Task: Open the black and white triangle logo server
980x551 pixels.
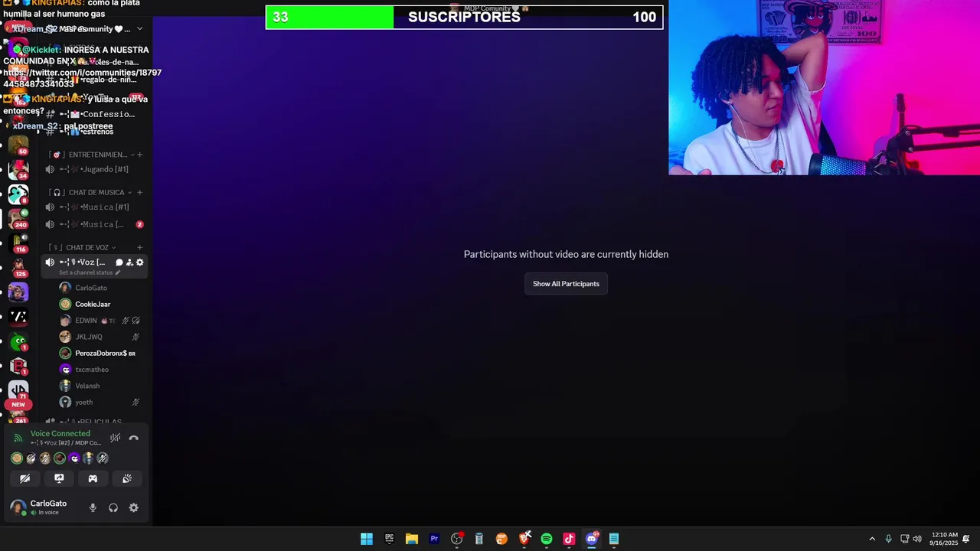Action: tap(18, 317)
